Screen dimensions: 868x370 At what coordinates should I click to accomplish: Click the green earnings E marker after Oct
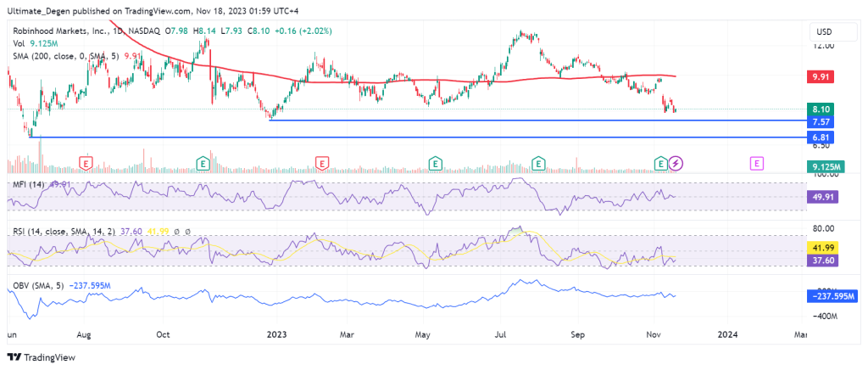point(203,164)
